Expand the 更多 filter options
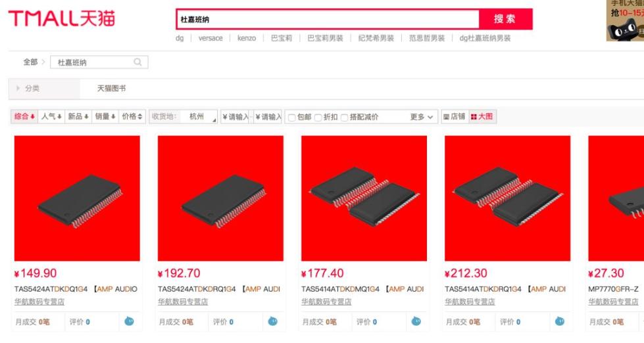644x343 pixels. point(422,117)
